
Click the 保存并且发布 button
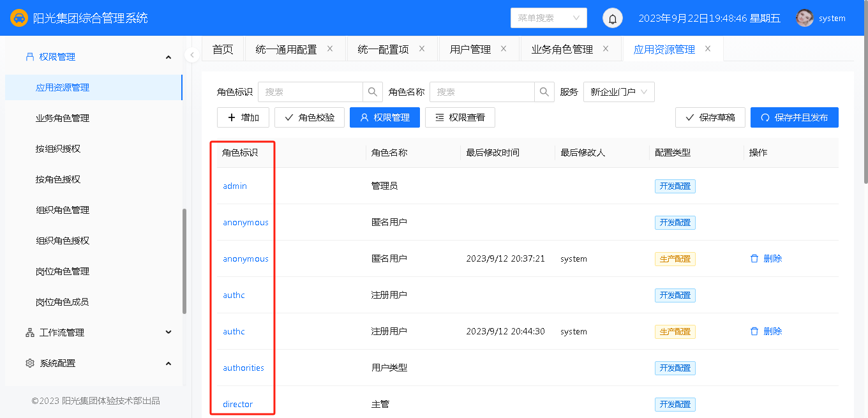[x=794, y=117]
